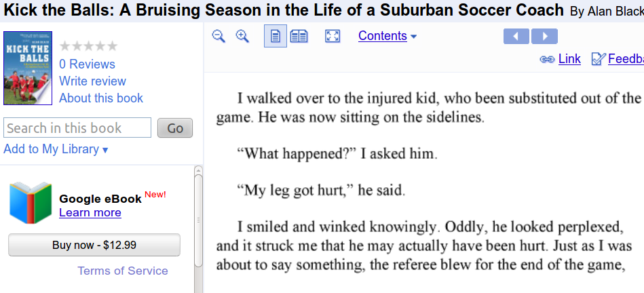Viewport: 644px width, 293px height.
Task: Click the Search in this book field
Action: pos(77,128)
